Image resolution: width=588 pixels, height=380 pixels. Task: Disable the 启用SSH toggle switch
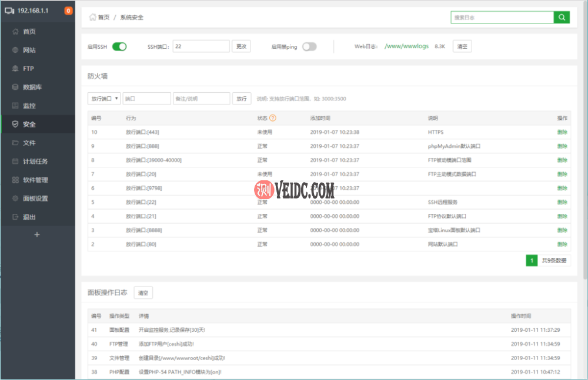click(x=119, y=46)
